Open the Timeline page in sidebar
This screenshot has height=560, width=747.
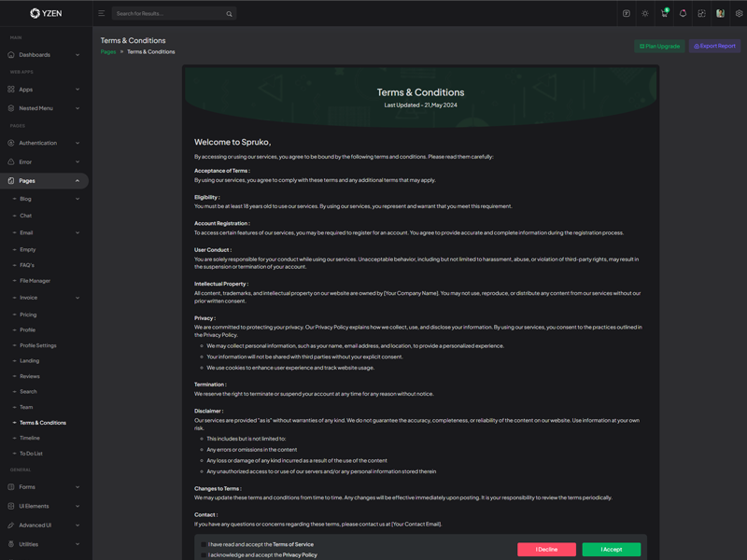(30, 438)
